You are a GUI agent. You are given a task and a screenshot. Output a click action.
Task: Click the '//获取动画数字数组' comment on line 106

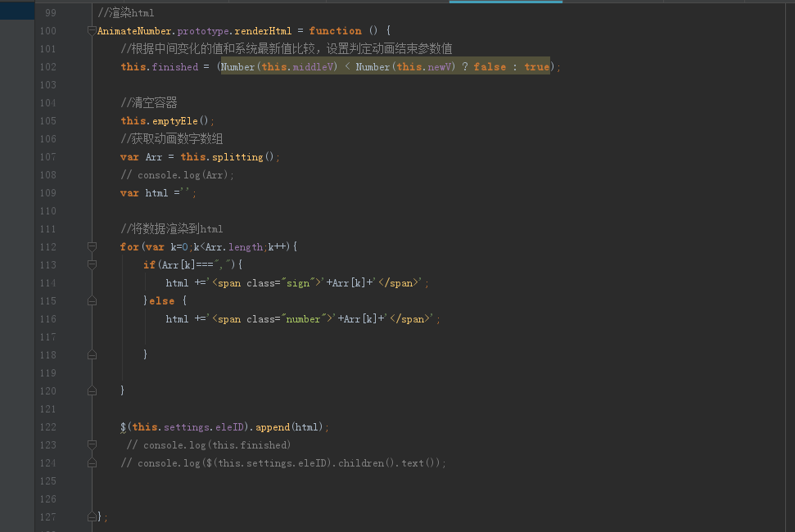coord(172,139)
